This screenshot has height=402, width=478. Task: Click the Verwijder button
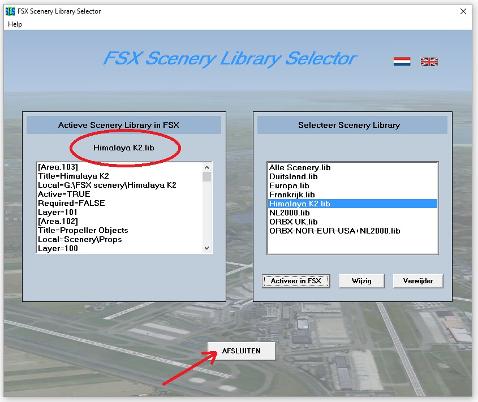(418, 281)
